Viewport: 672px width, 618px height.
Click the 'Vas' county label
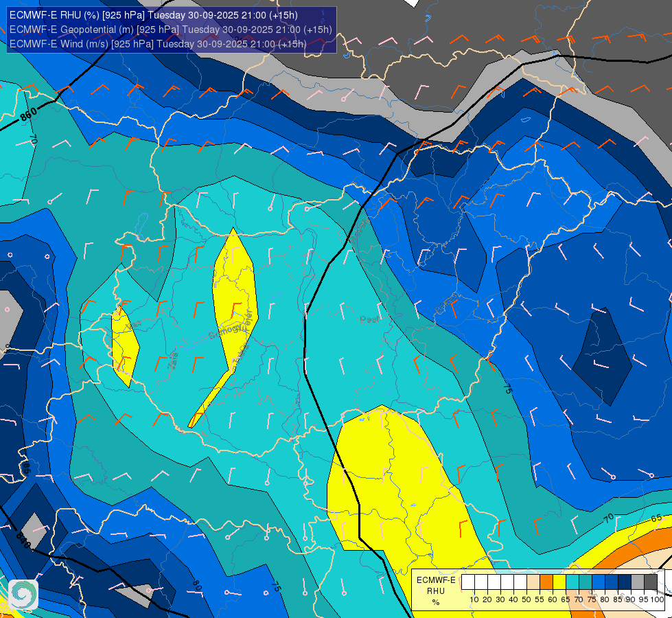(133, 325)
